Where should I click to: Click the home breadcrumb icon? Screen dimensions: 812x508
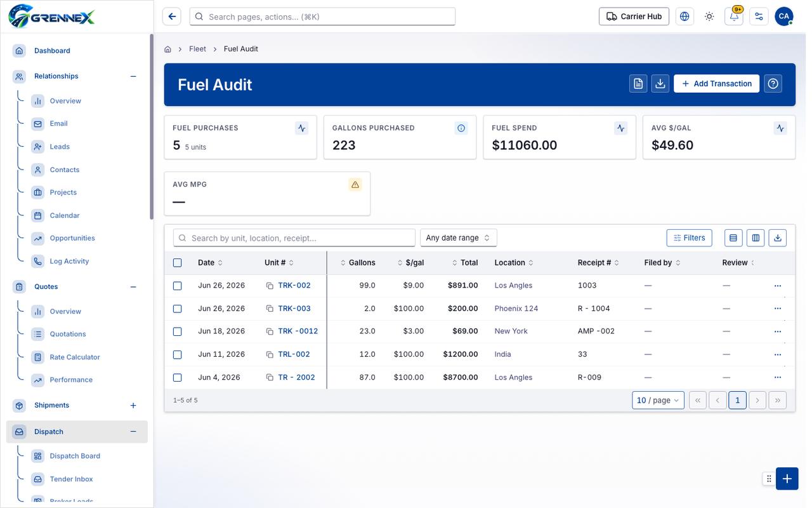pyautogui.click(x=168, y=49)
